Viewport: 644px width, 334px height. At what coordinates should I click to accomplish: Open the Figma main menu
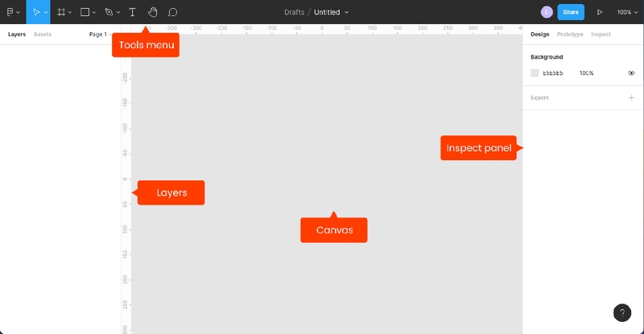point(13,12)
